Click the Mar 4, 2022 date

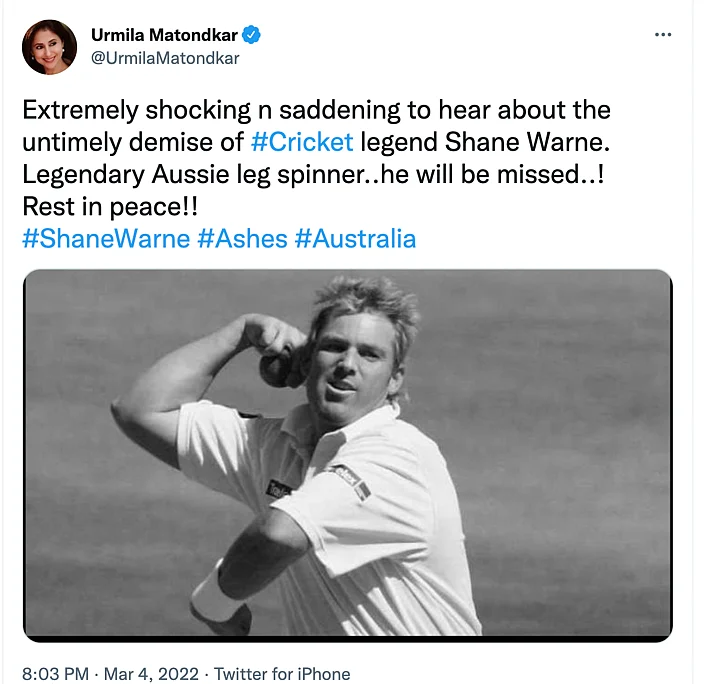point(154,673)
